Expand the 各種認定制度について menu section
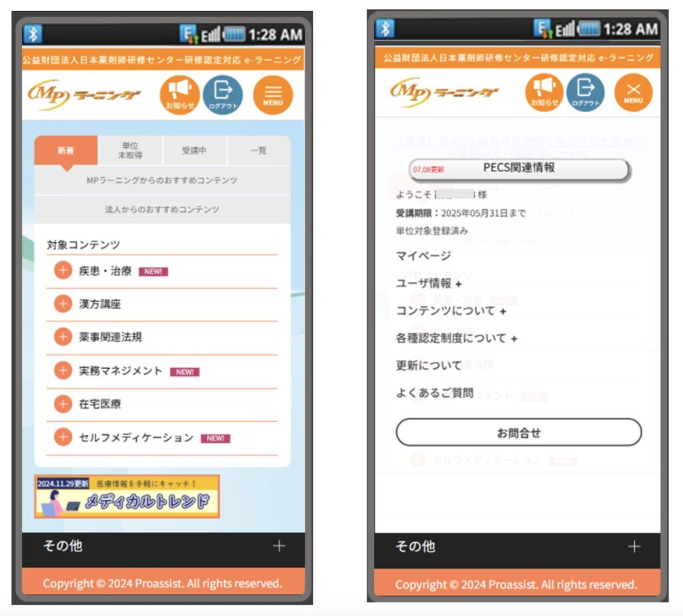 tap(456, 338)
